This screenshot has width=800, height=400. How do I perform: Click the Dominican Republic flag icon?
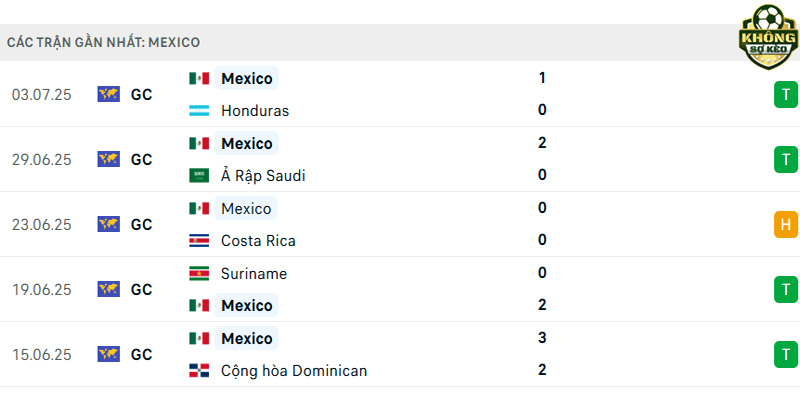199,370
